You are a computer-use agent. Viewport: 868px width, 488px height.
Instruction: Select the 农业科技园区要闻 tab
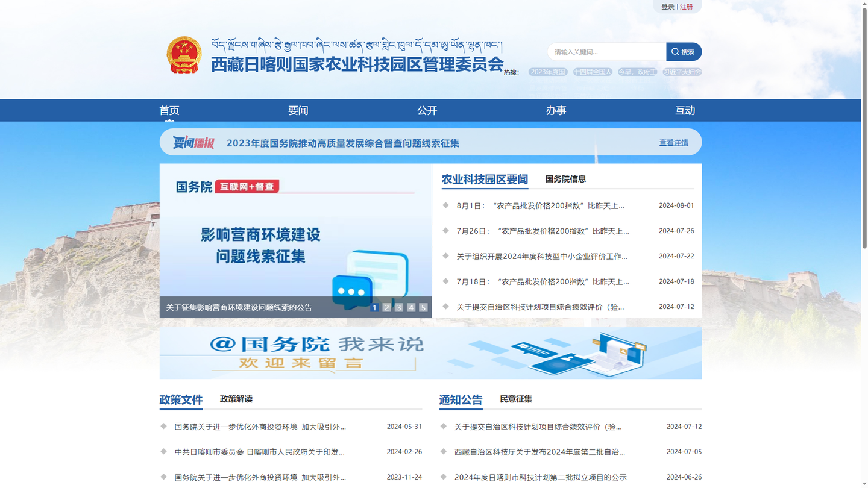(x=485, y=180)
